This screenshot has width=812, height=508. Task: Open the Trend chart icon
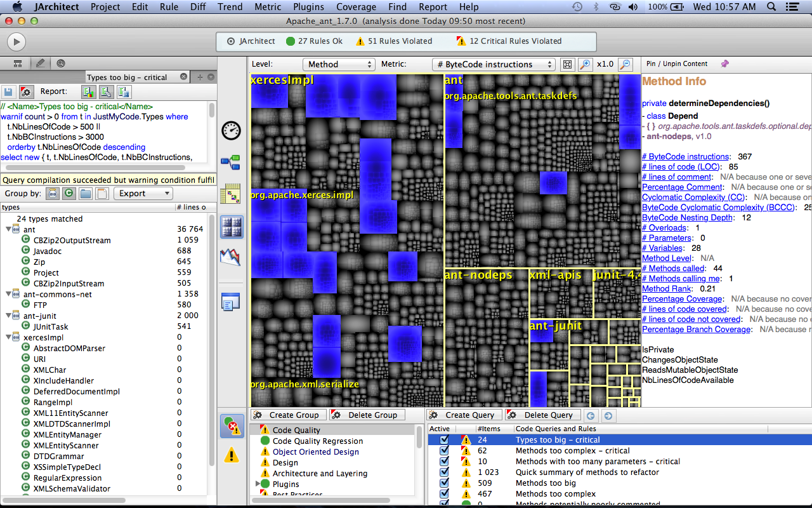coord(232,257)
